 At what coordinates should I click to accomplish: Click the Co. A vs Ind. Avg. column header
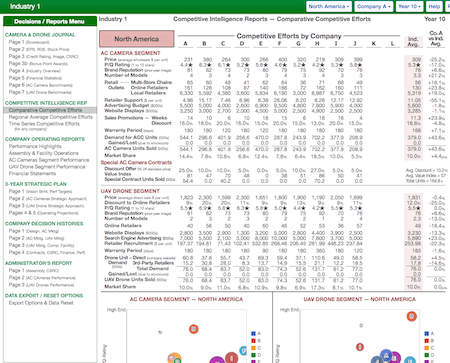[436, 38]
